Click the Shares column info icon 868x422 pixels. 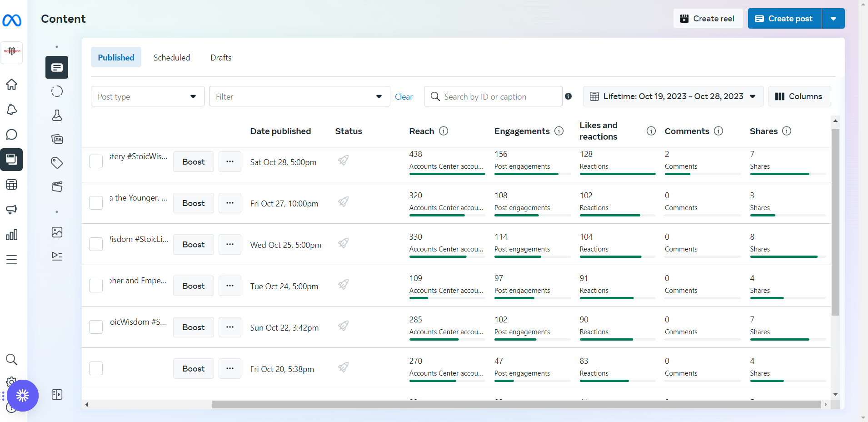(787, 131)
